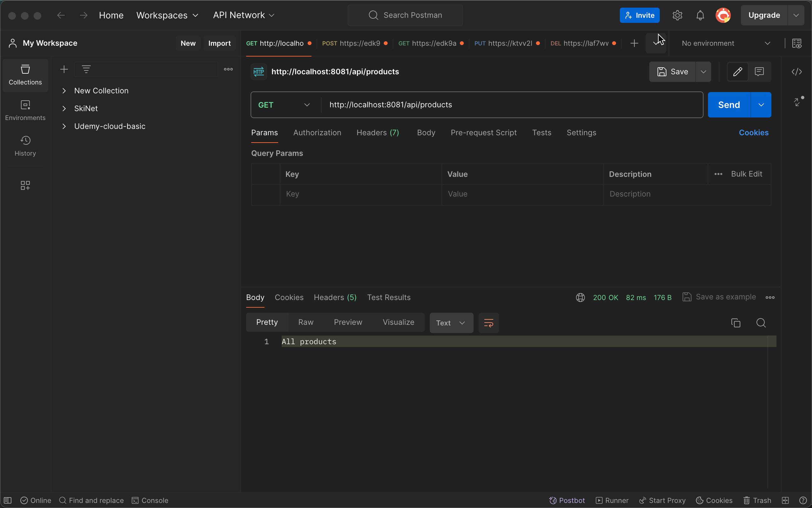Click the Invite button

pyautogui.click(x=639, y=15)
